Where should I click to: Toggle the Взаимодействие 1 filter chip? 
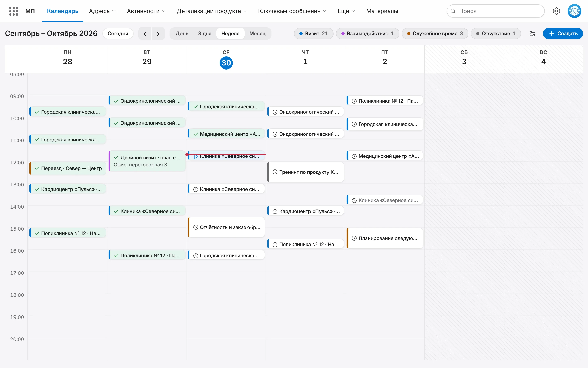(367, 34)
